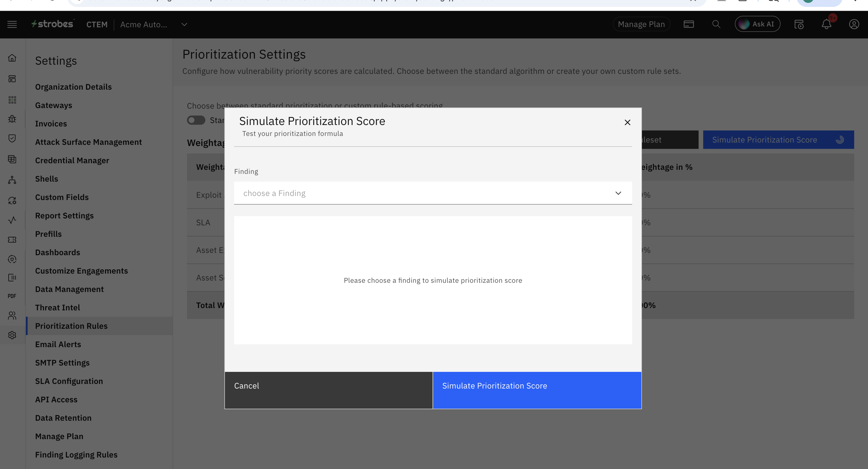Open user profile account icon
The width and height of the screenshot is (868, 469).
click(854, 24)
